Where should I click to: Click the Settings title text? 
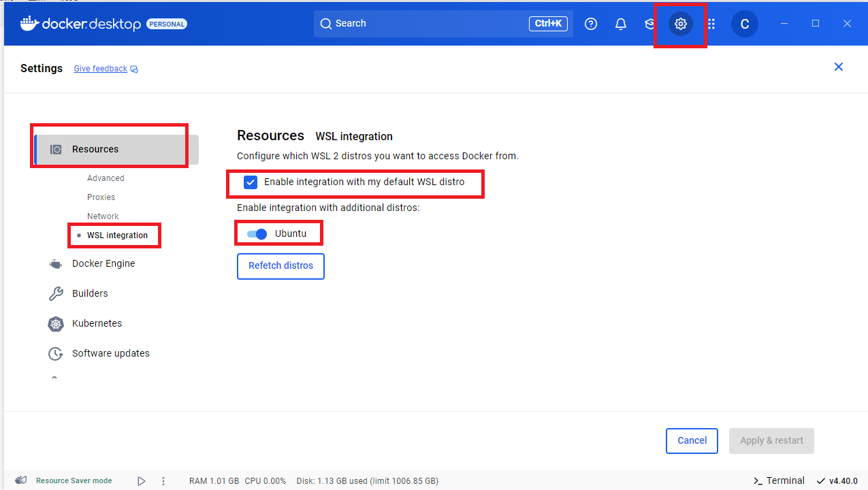coord(42,68)
